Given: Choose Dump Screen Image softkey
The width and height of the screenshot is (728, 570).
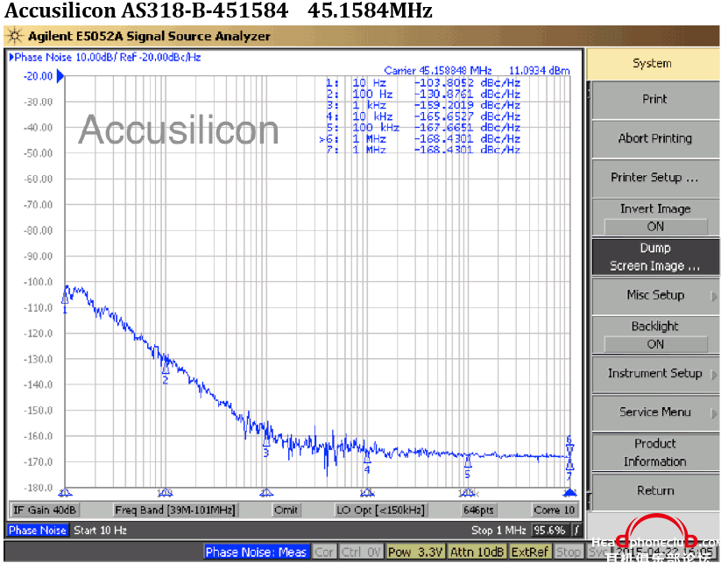Looking at the screenshot, I should tap(655, 257).
